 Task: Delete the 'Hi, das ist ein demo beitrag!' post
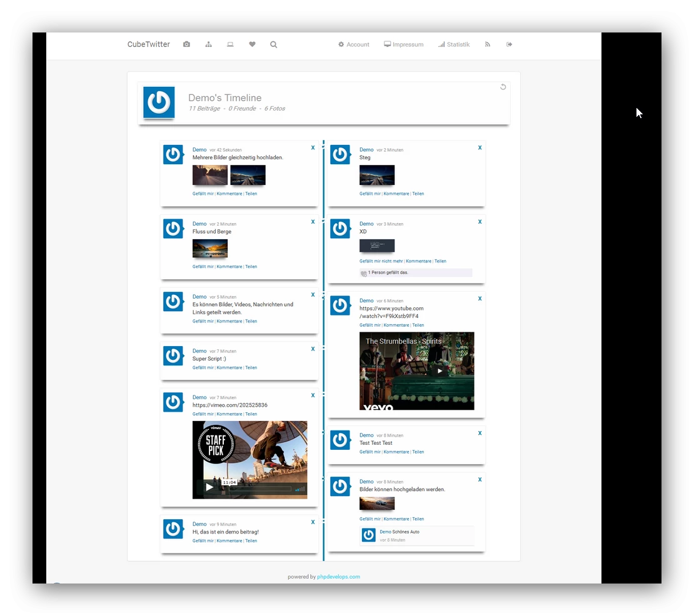[313, 522]
